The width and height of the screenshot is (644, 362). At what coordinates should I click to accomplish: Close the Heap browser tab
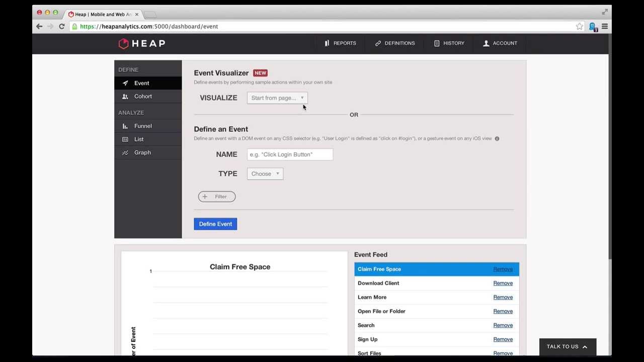[136, 15]
